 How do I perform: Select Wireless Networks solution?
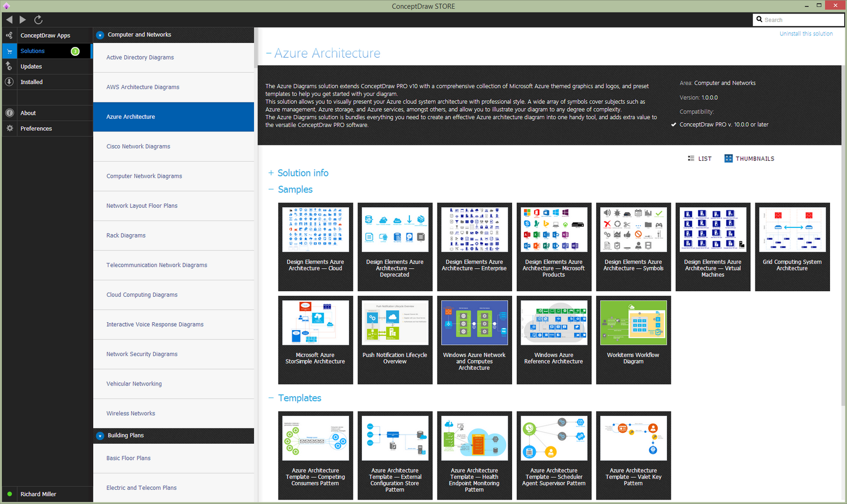[x=173, y=413]
